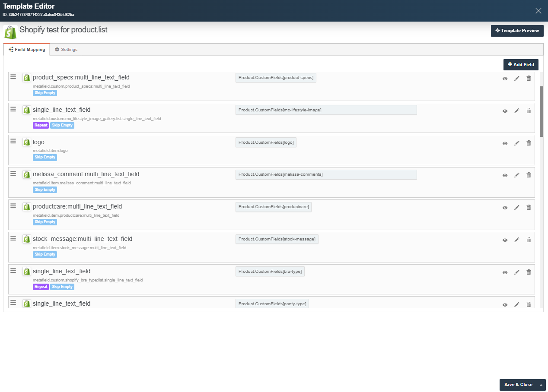548x392 pixels.
Task: Click drag handle of productcare row
Action: click(13, 206)
